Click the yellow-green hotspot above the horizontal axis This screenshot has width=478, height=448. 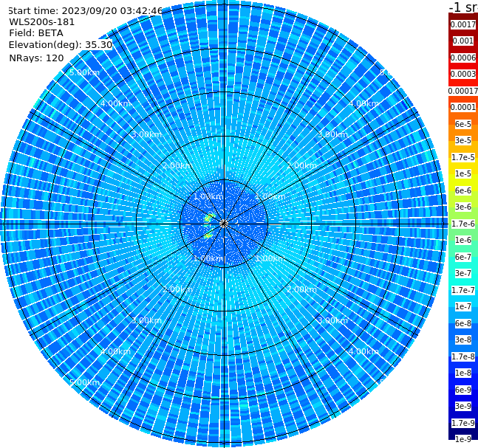click(x=209, y=218)
